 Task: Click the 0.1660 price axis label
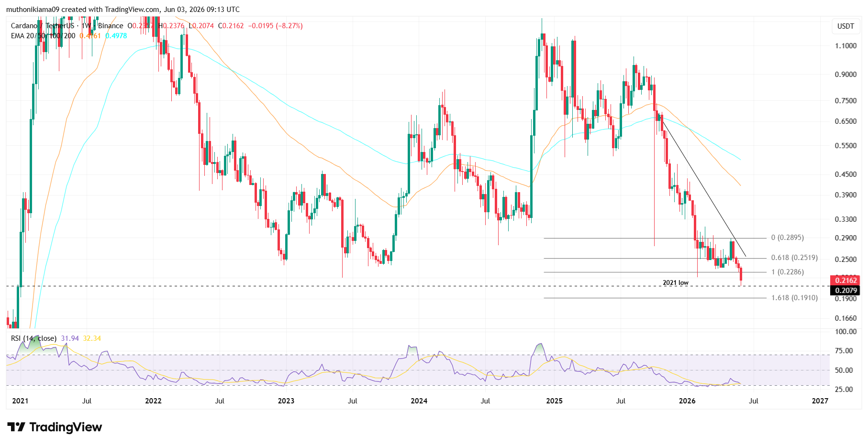(x=846, y=318)
